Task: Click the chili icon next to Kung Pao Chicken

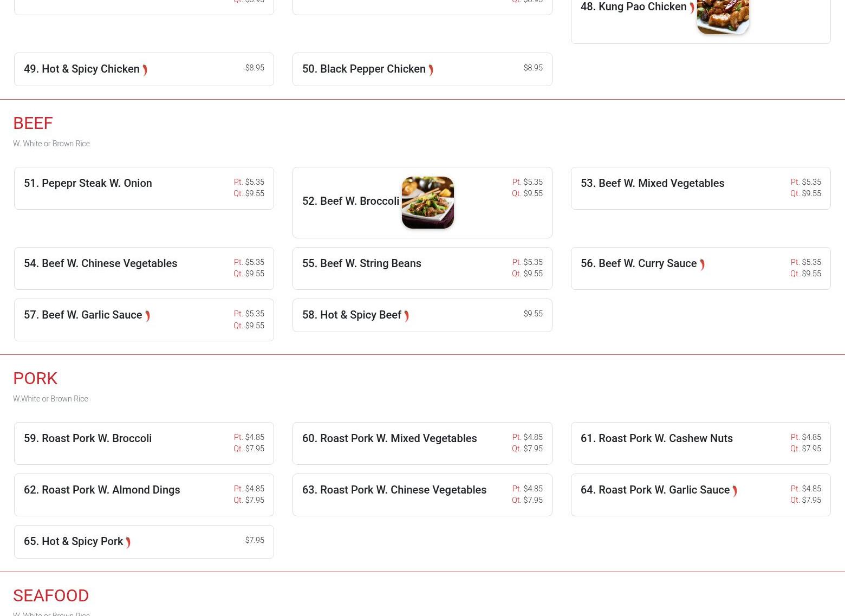Action: pyautogui.click(x=692, y=8)
